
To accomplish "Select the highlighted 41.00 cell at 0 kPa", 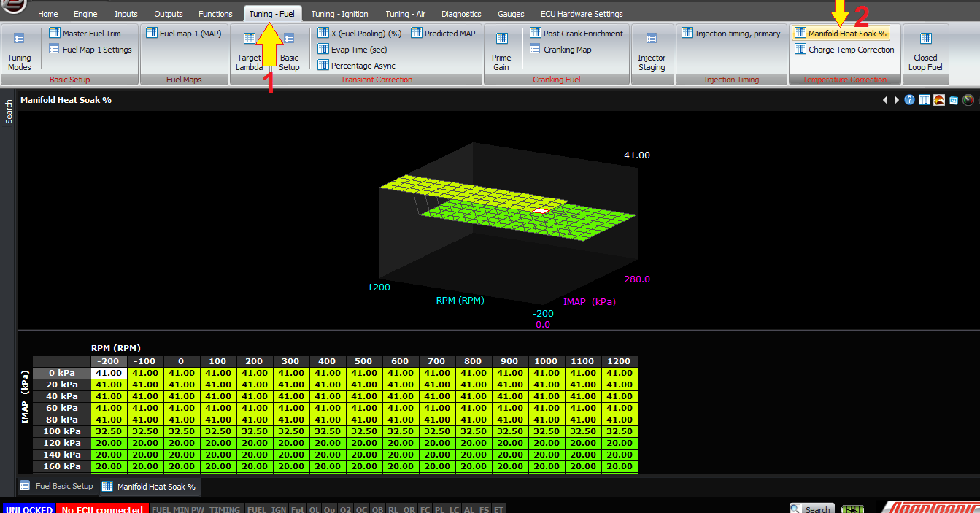I will [x=109, y=373].
